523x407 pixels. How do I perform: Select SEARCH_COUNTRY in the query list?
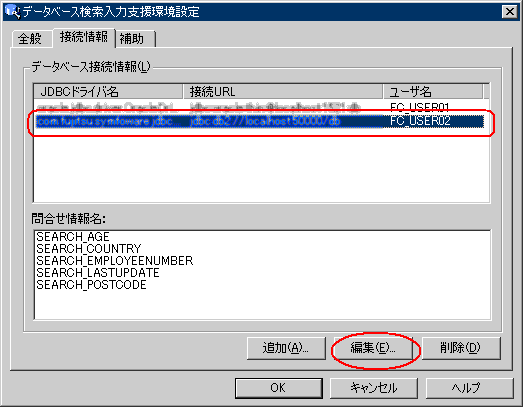coord(89,249)
